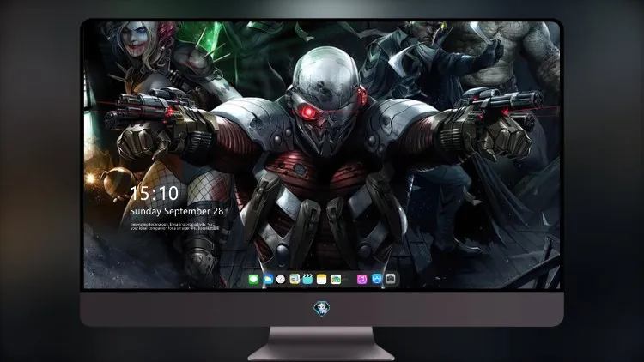Open the Clock app in the dock
This screenshot has width=644, height=362.
point(281,280)
